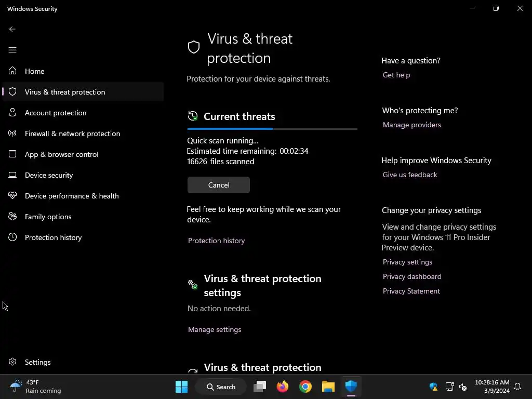Cancel the running quick scan
Image resolution: width=532 pixels, height=399 pixels.
point(219,185)
